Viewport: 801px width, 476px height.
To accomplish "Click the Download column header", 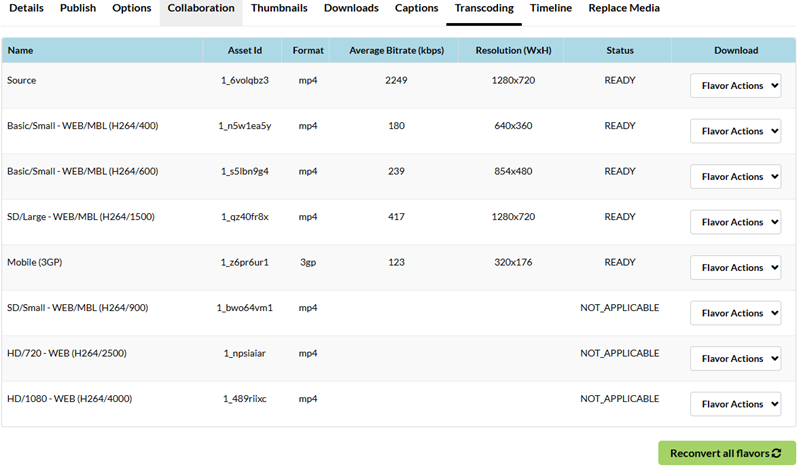I will click(x=736, y=50).
